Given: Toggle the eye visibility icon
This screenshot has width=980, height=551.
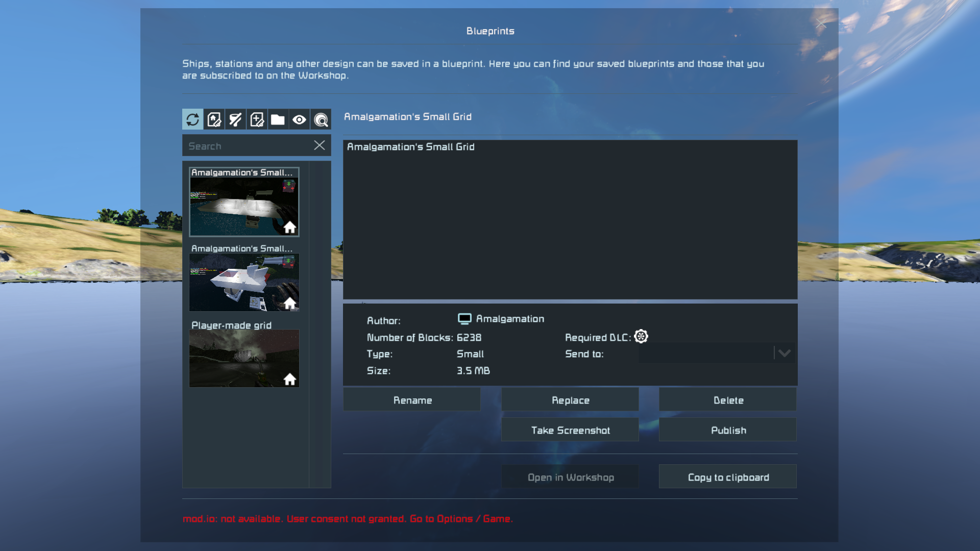Looking at the screenshot, I should click(299, 119).
